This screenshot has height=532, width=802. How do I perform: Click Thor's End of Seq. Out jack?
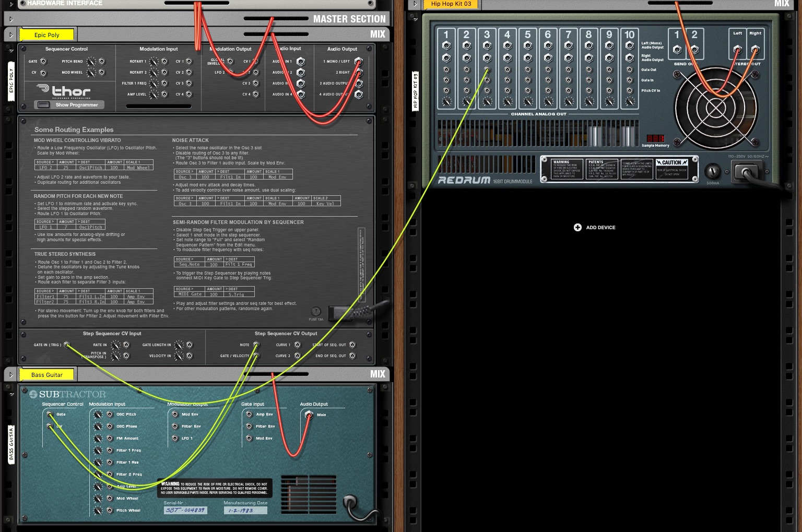352,356
